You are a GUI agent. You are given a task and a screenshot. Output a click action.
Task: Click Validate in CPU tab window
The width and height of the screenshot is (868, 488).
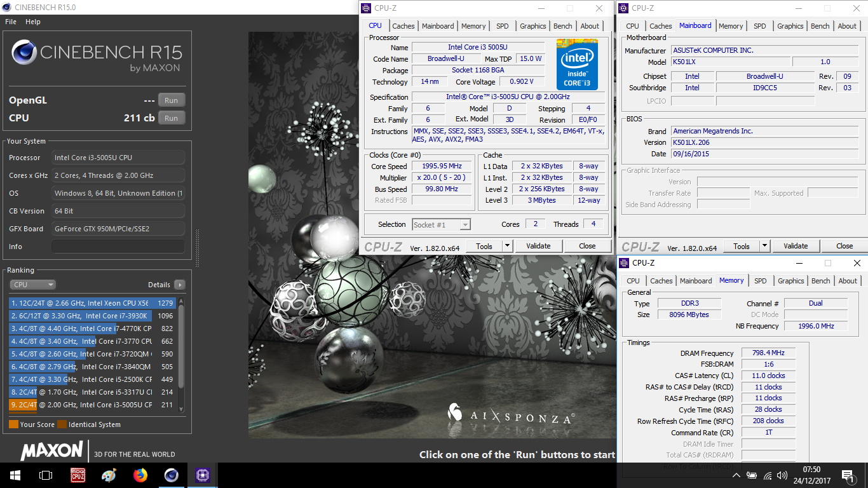coord(538,246)
